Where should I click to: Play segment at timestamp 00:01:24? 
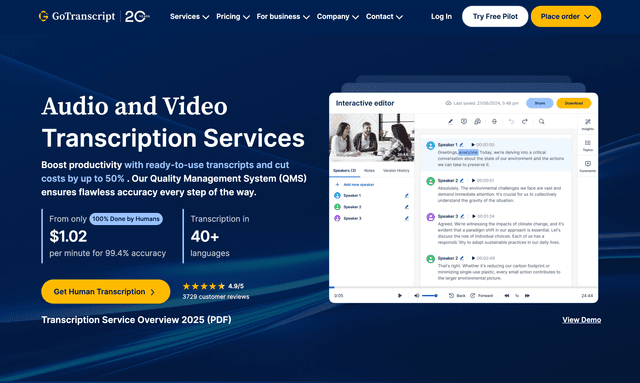pos(473,216)
